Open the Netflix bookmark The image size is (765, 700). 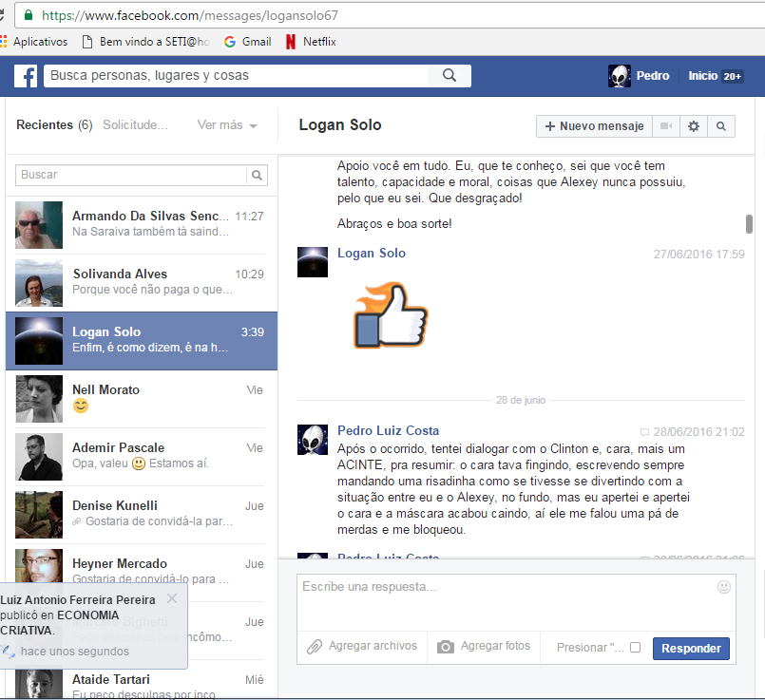coord(311,42)
